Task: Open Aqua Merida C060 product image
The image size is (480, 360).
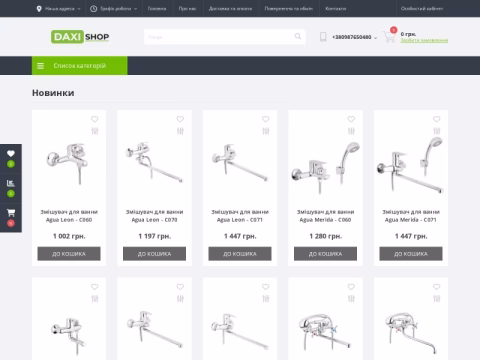Action: click(325, 168)
